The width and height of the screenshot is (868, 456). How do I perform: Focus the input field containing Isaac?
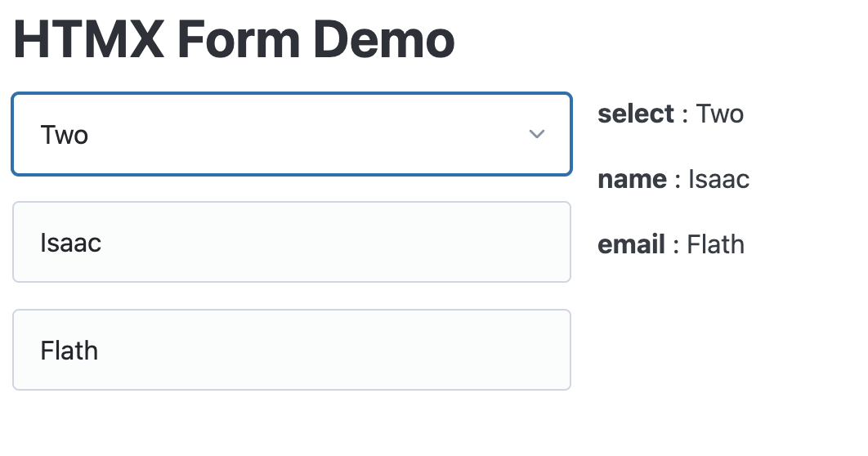(292, 242)
